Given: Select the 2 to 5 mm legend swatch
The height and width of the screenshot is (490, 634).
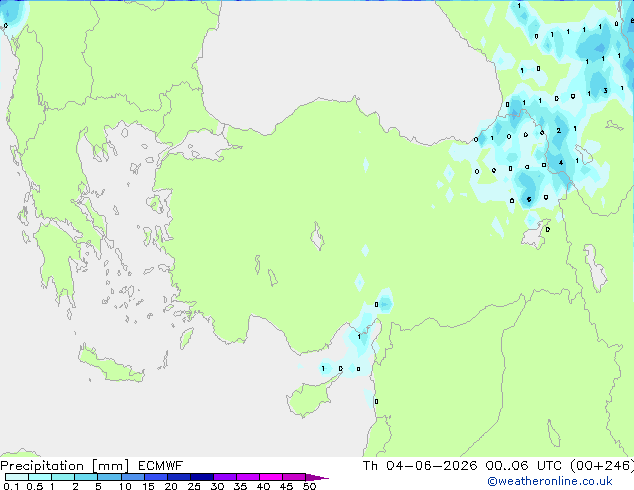Looking at the screenshot, I should tap(86, 477).
